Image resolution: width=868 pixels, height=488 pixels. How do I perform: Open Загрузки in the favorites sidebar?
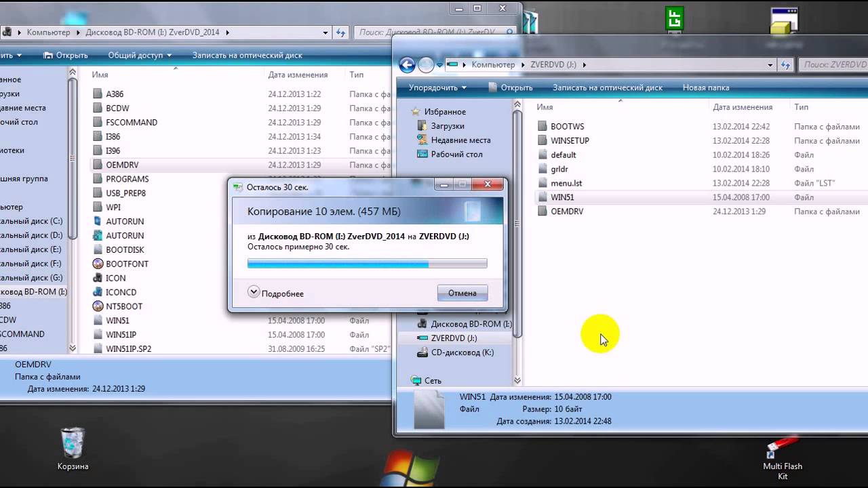pos(448,126)
